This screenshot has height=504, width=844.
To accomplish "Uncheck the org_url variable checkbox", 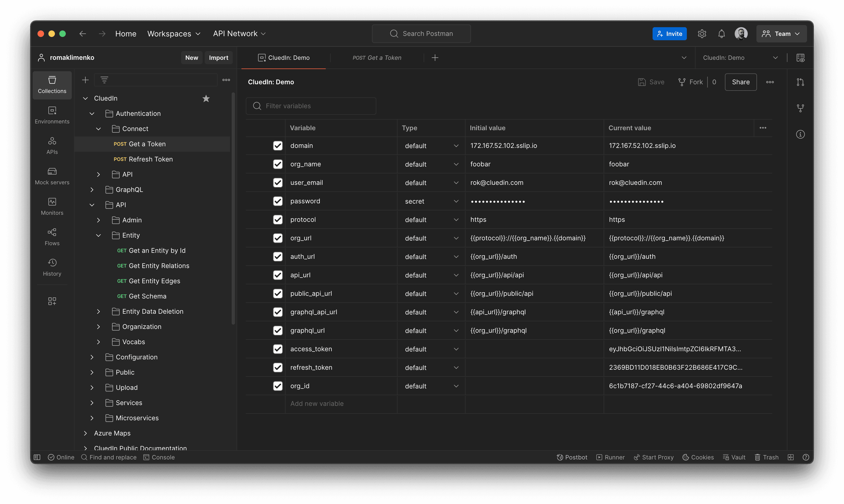I will coord(278,238).
